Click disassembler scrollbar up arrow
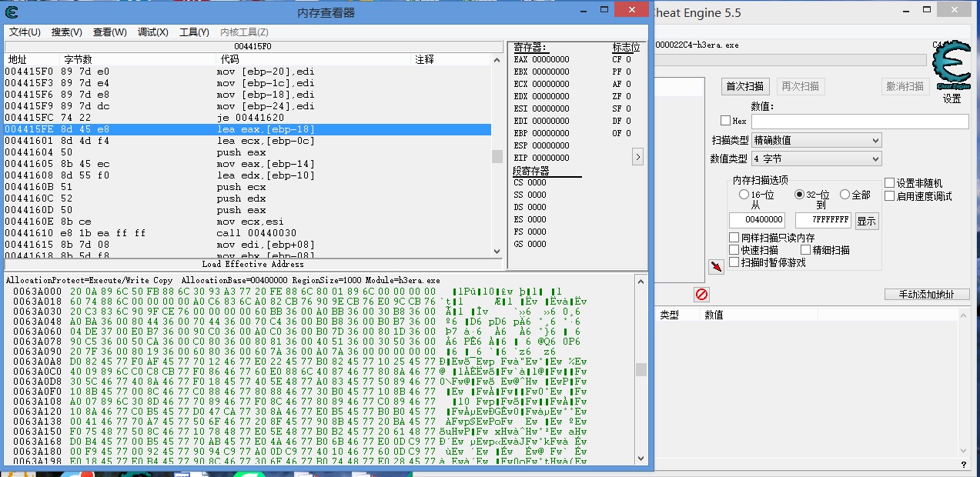 497,59
